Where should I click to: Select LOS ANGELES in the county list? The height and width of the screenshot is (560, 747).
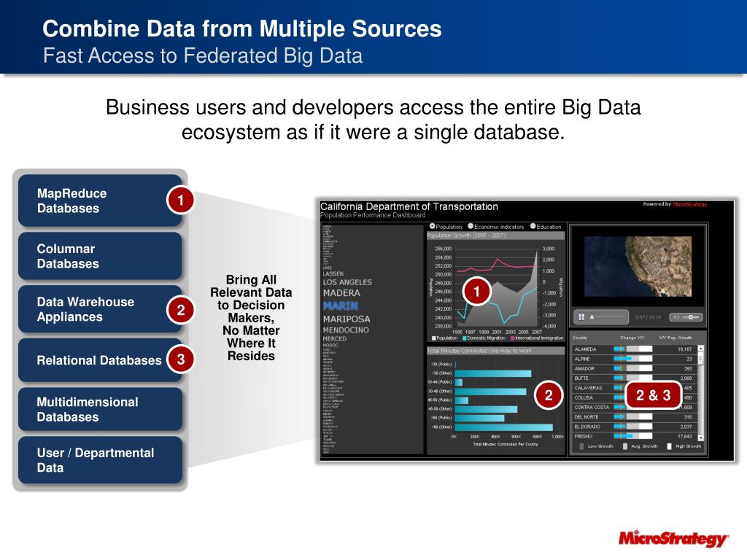[x=347, y=282]
